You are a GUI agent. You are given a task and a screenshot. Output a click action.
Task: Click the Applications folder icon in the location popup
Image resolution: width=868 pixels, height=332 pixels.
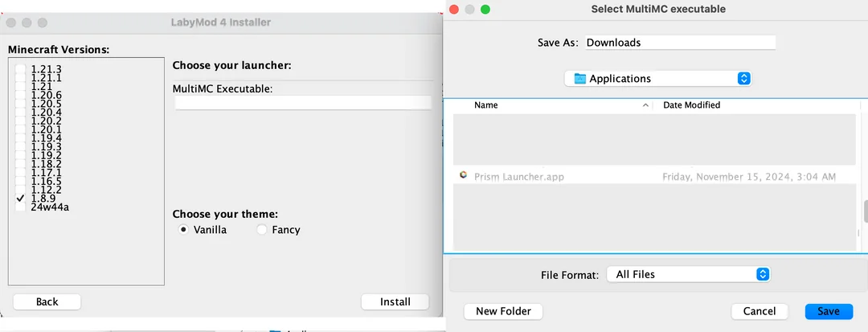[x=578, y=79]
